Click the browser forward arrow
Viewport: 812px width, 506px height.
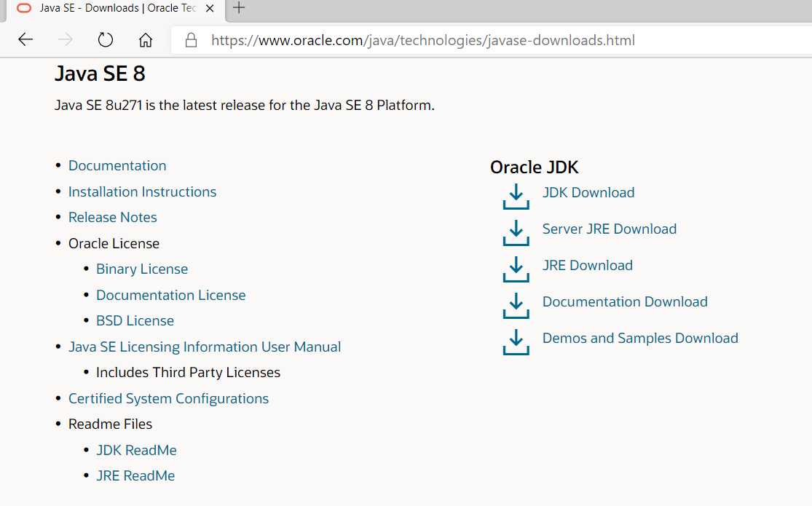[x=66, y=39]
